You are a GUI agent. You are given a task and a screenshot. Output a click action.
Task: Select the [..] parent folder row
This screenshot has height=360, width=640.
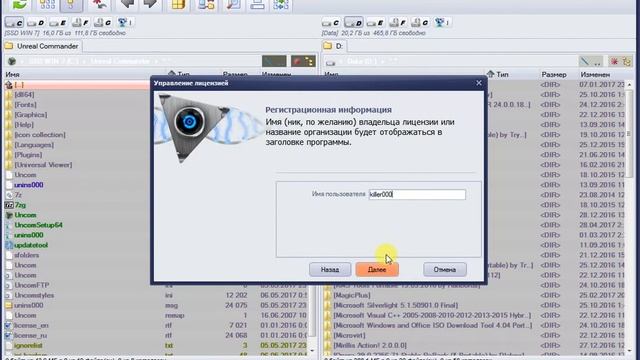tap(78, 84)
